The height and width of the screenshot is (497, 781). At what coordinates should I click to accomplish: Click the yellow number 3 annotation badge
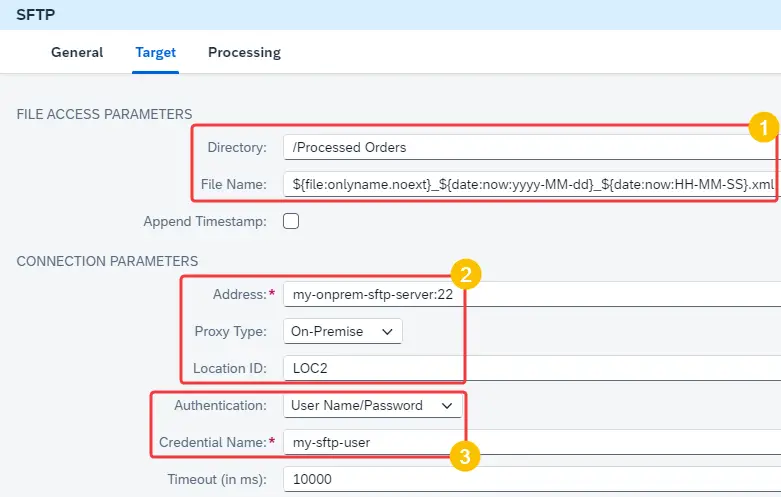[465, 456]
